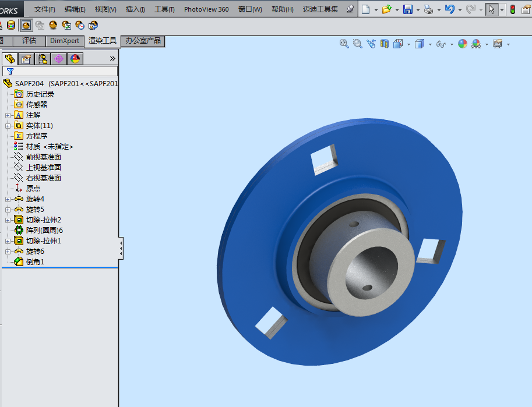Click View Settings monitor icon
The image size is (532, 407).
point(498,44)
